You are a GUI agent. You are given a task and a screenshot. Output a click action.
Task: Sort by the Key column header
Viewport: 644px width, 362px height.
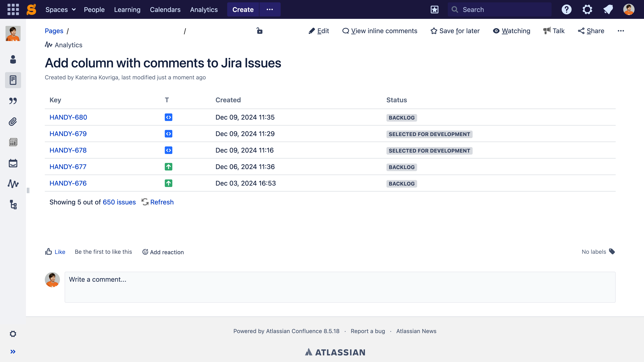pos(55,100)
